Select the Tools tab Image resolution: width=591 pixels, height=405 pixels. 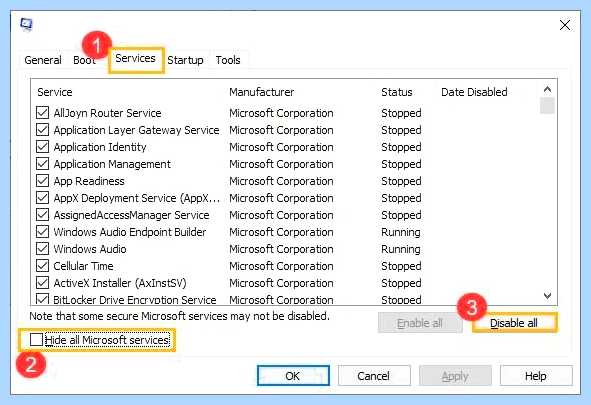[x=228, y=60]
